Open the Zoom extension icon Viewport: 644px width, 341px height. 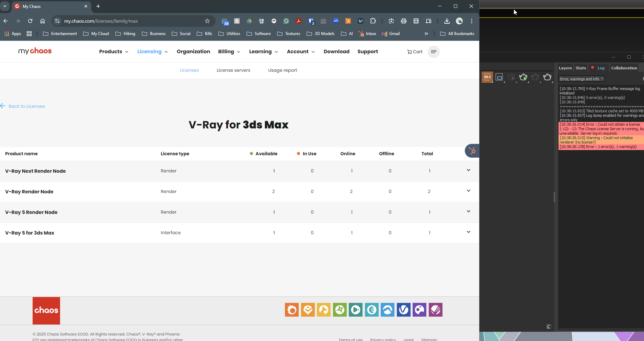pyautogui.click(x=336, y=21)
